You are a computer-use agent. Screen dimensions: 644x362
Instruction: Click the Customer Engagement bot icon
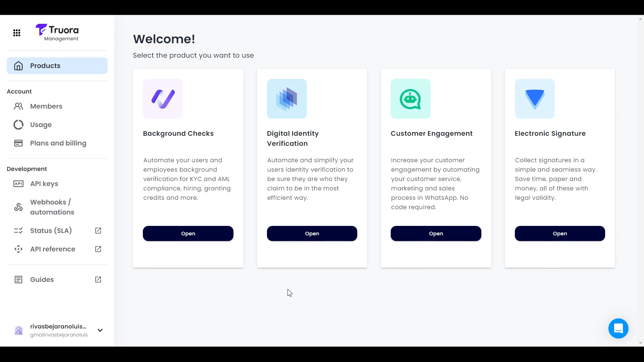pos(411,99)
